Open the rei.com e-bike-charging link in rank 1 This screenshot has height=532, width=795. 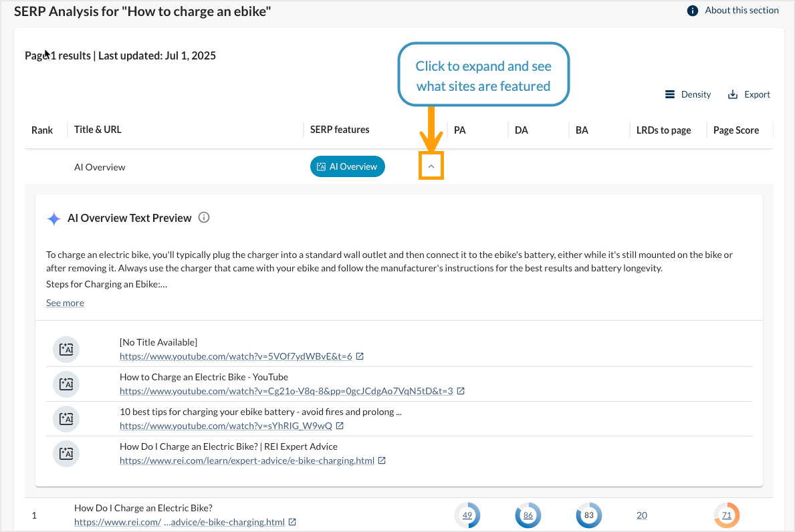click(179, 523)
